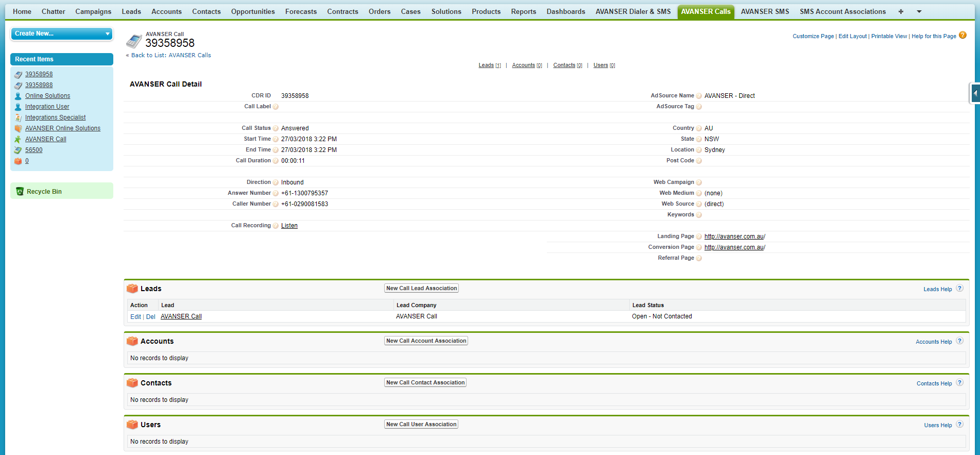Image resolution: width=980 pixels, height=455 pixels.
Task: Click the Web Campaign help bubble icon
Action: point(699,182)
